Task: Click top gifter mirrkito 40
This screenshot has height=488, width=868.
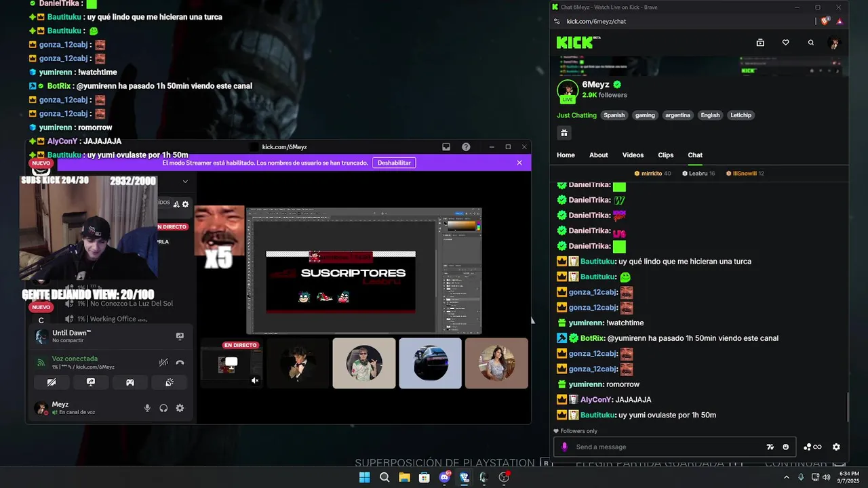Action: click(652, 174)
